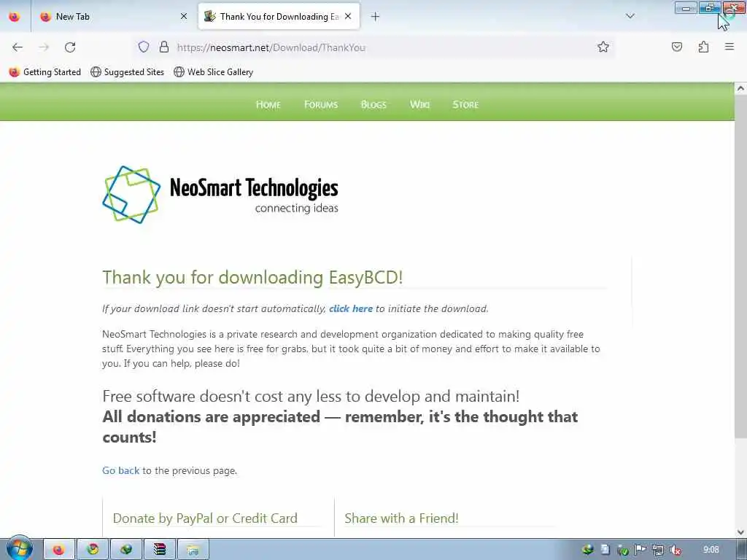This screenshot has width=747, height=560.
Task: Launch Chrome from the taskbar
Action: pyautogui.click(x=93, y=550)
